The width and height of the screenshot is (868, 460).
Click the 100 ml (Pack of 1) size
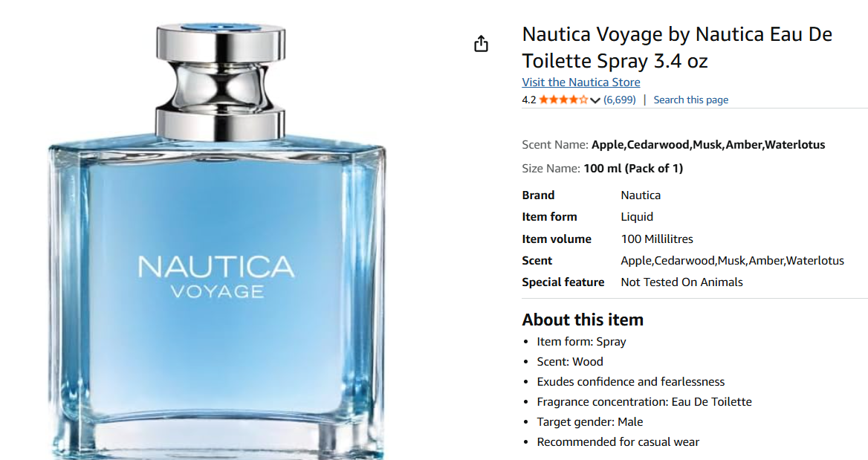click(633, 168)
